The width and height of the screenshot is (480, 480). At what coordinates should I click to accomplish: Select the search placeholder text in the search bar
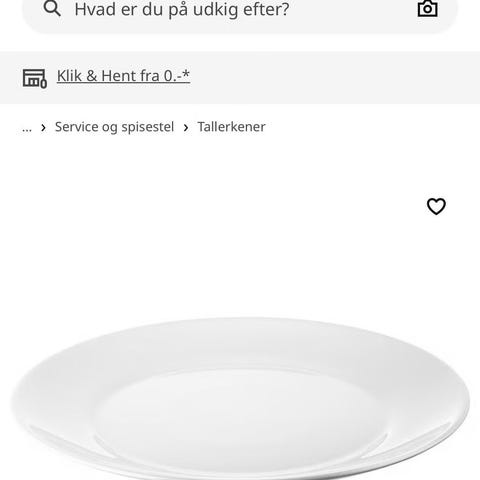182,9
